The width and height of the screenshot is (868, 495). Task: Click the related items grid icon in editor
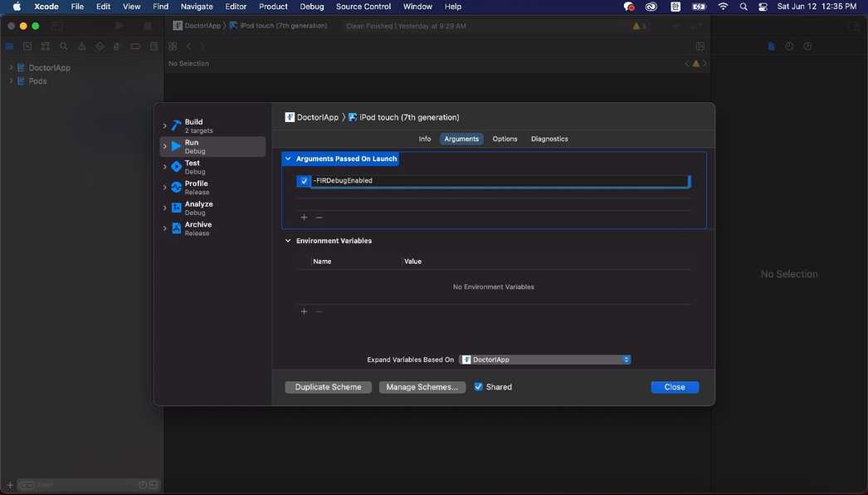pos(173,47)
